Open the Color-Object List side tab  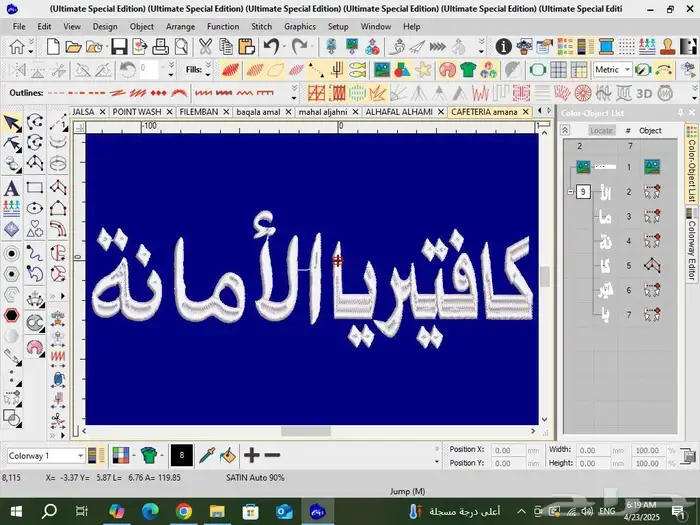[x=692, y=165]
